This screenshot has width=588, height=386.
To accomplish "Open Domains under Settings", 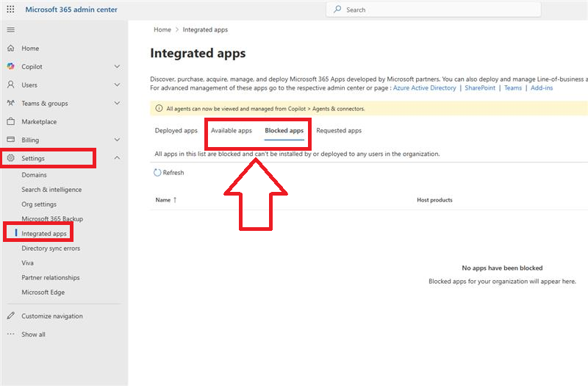I will [34, 175].
